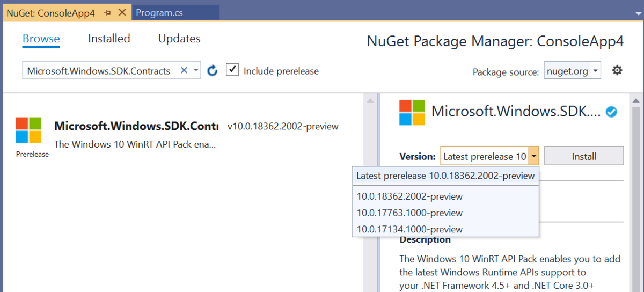Click the Install button

584,156
